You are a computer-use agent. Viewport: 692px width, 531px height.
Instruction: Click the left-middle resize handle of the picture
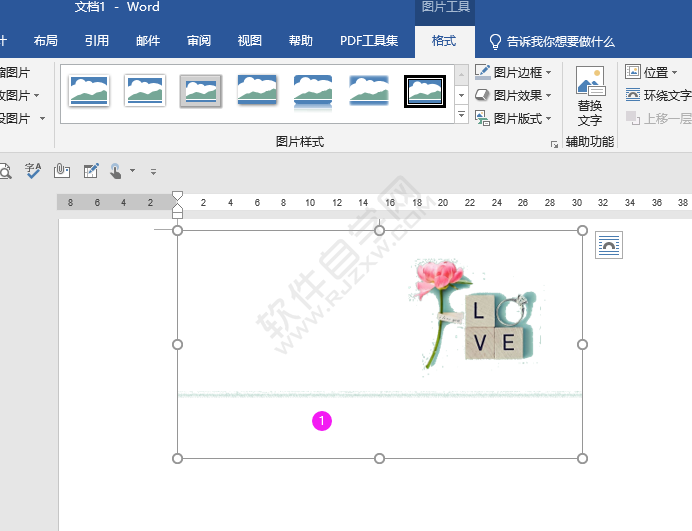(x=177, y=344)
